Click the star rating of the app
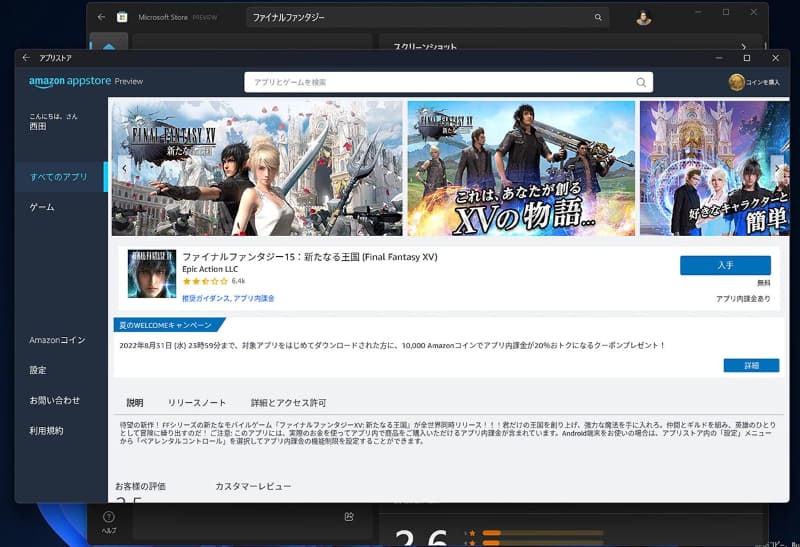The width and height of the screenshot is (800, 547). tap(205, 281)
